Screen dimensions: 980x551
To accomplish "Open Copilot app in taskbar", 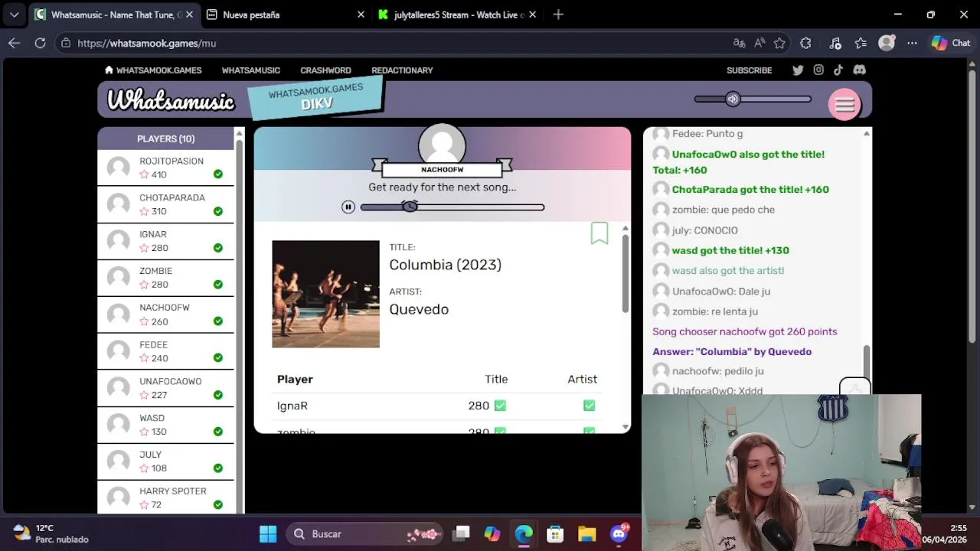I will pos(492,533).
